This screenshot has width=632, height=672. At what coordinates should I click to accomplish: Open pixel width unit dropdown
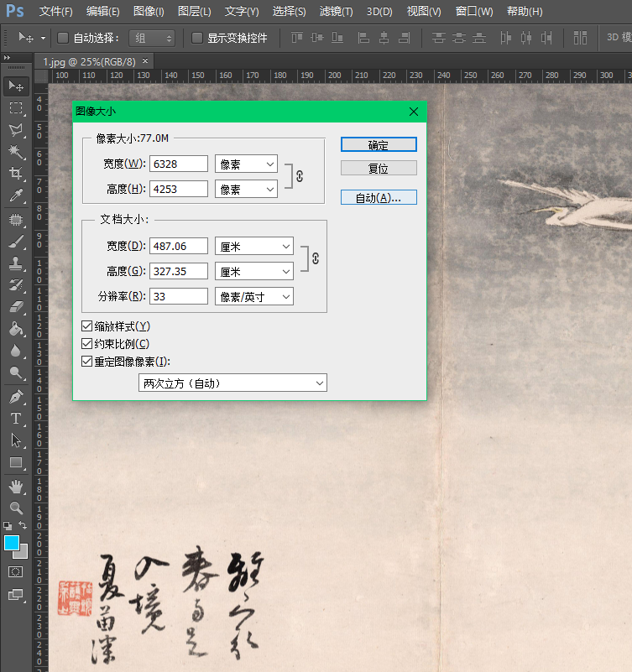click(246, 164)
